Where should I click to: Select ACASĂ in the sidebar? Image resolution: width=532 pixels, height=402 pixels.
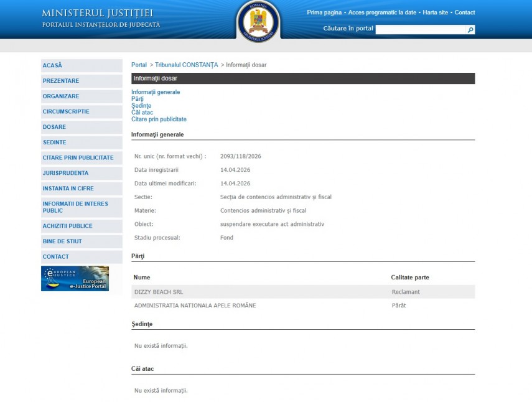coord(52,65)
